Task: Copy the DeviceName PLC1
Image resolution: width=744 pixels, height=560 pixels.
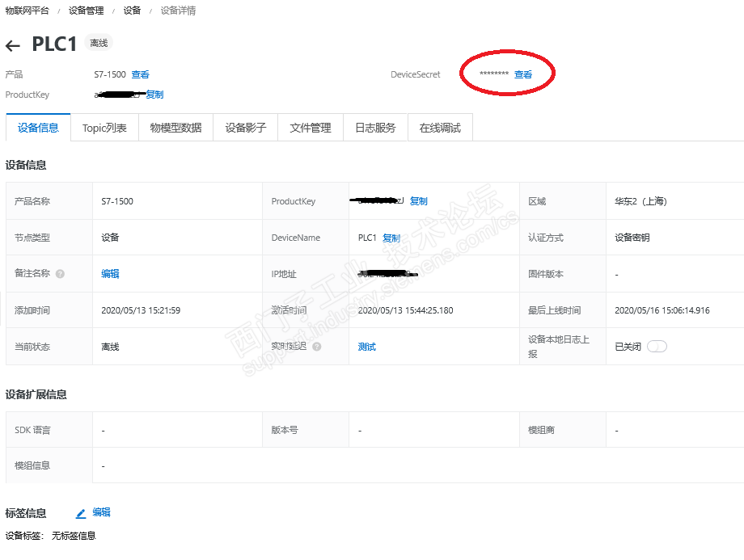Action: 391,238
